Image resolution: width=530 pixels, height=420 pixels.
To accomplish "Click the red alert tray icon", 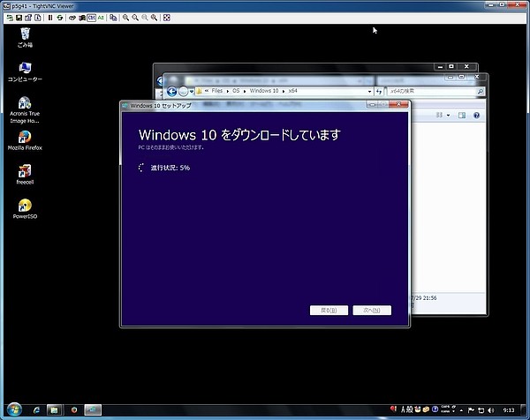I will pos(393,409).
